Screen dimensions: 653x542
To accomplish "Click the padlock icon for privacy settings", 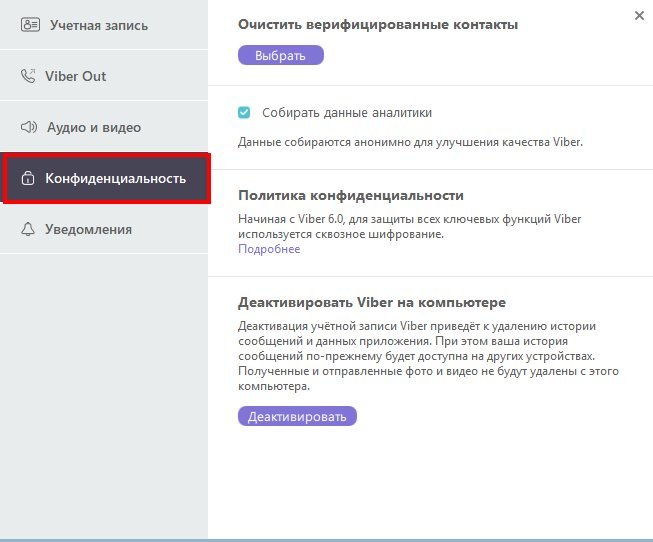I will [x=28, y=179].
